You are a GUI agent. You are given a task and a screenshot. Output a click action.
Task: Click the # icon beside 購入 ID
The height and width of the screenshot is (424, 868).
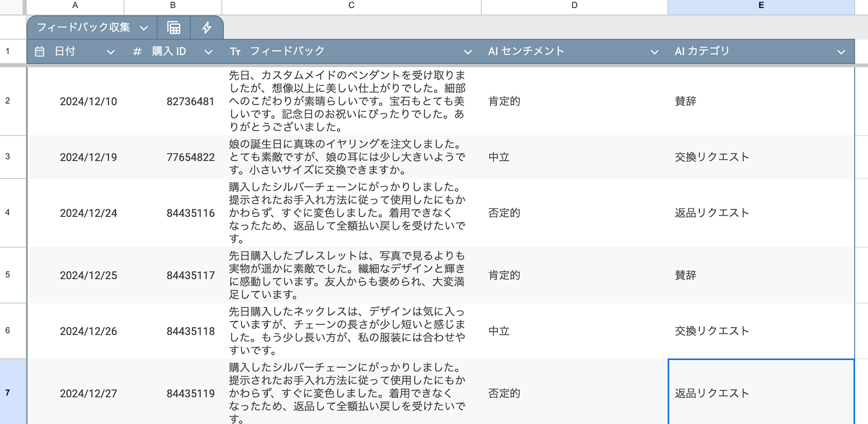pos(137,51)
